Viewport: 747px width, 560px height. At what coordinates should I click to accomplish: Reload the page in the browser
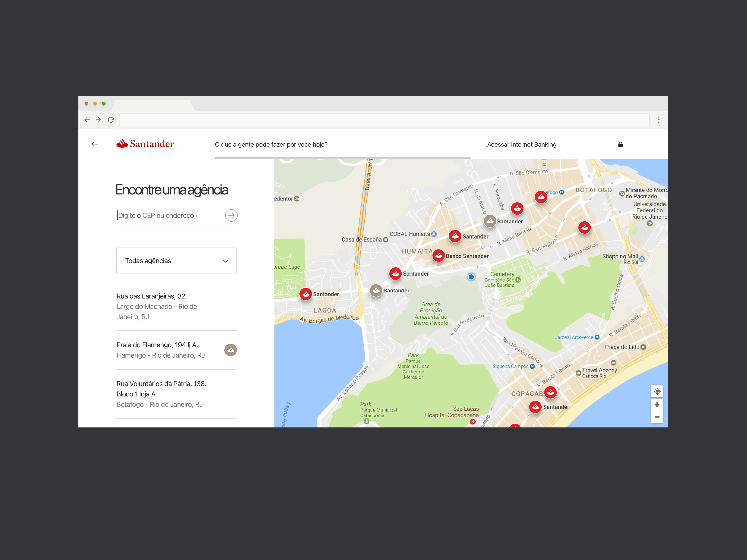pyautogui.click(x=111, y=120)
